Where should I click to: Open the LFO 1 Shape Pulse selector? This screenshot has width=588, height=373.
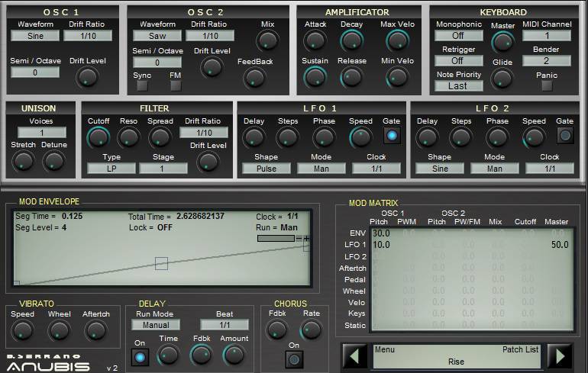coord(267,169)
